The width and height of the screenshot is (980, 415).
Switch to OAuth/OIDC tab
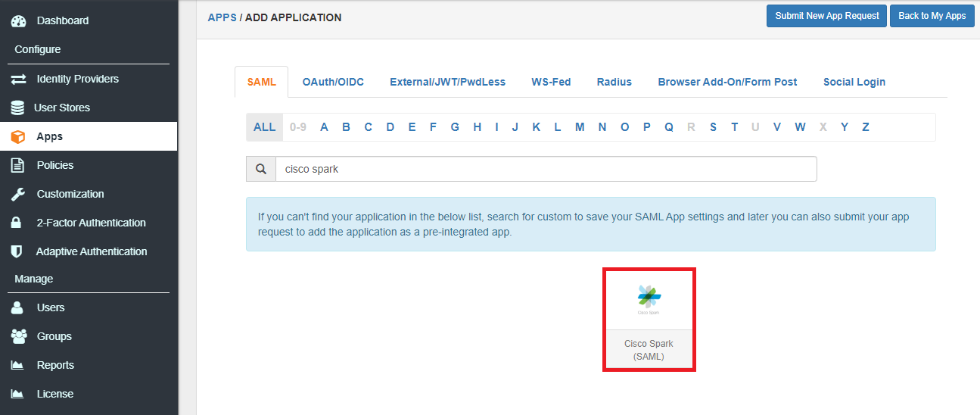click(333, 82)
